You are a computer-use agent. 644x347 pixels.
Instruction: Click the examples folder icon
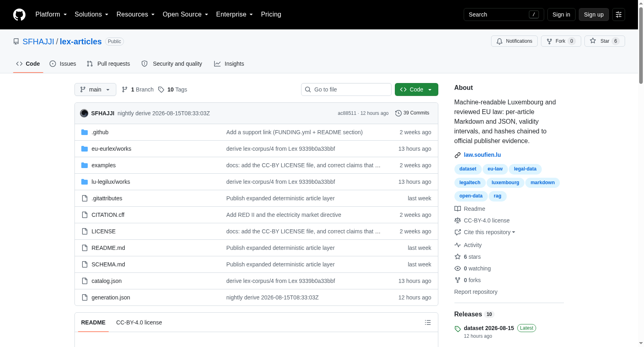(x=85, y=165)
